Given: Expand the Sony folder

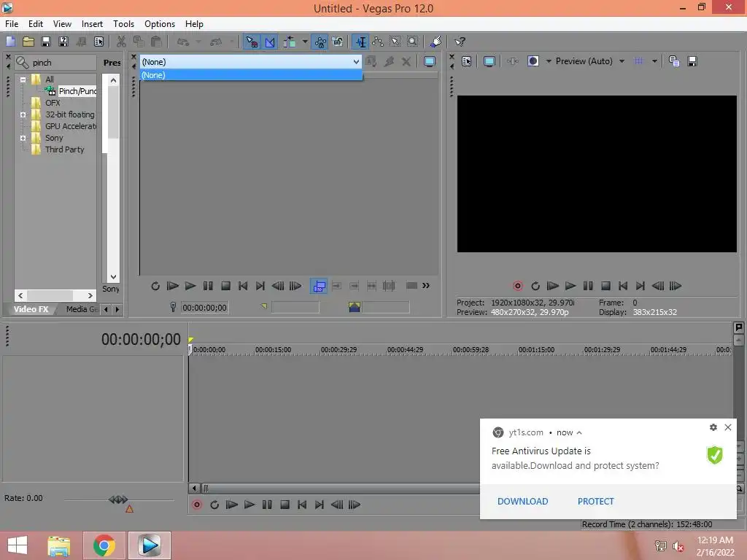Looking at the screenshot, I should [23, 138].
